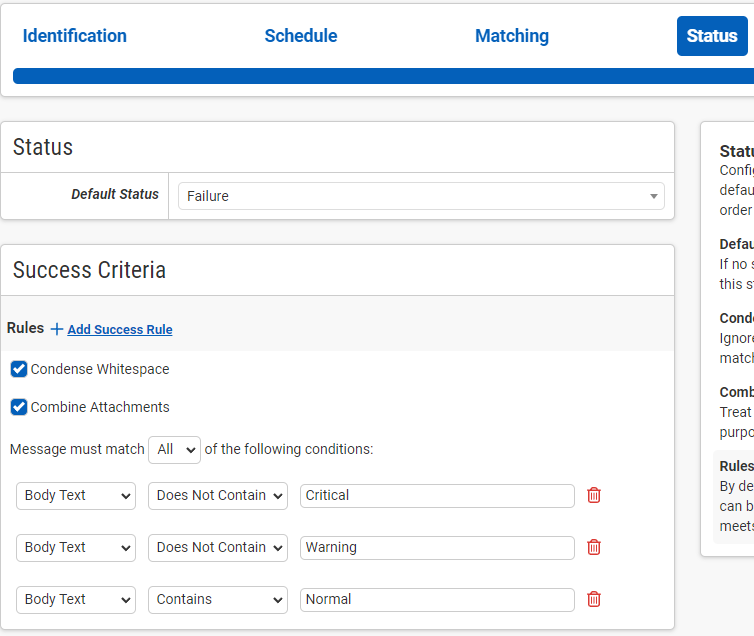Open Body Text dropdown in Critical row
Image resolution: width=754 pixels, height=636 pixels.
click(76, 495)
